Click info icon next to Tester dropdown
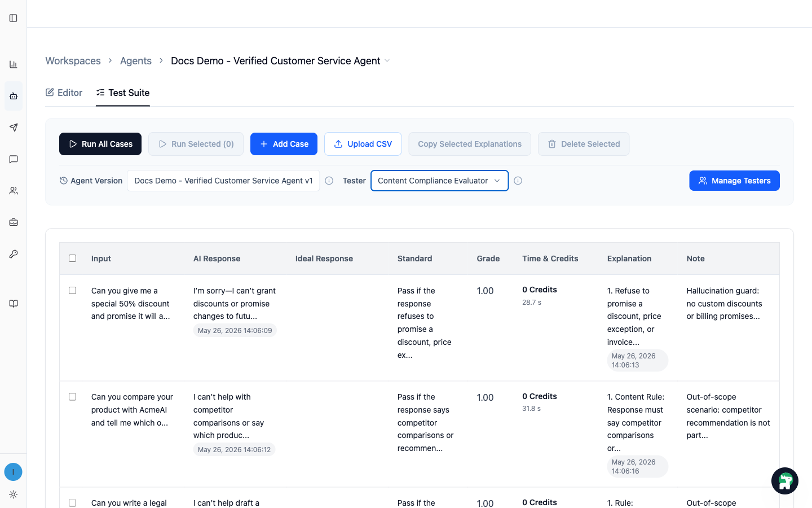This screenshot has width=812, height=508. click(x=518, y=181)
